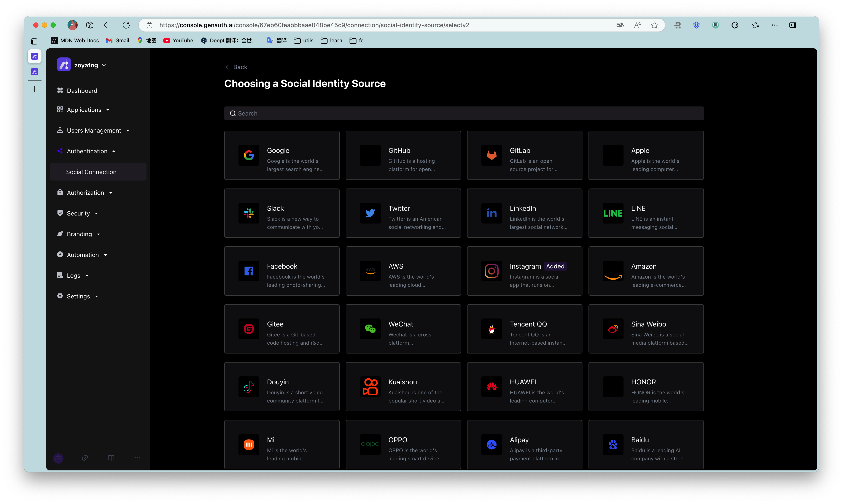Image resolution: width=843 pixels, height=504 pixels.
Task: Click the more dots in sidebar footer
Action: (138, 458)
